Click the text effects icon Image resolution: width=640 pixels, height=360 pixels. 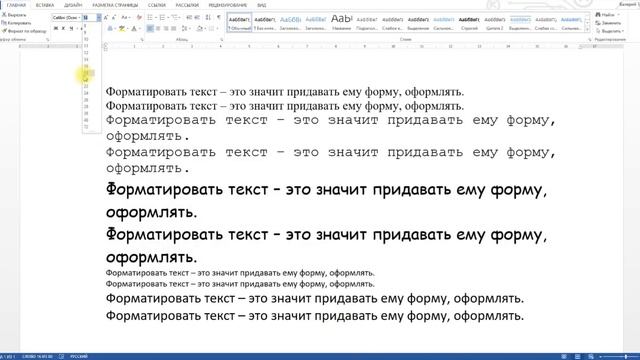point(110,29)
